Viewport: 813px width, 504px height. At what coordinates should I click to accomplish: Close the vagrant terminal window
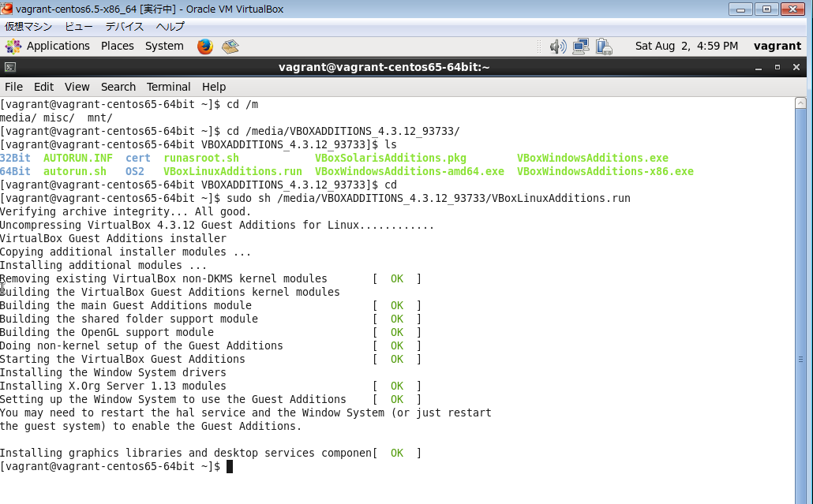[796, 67]
